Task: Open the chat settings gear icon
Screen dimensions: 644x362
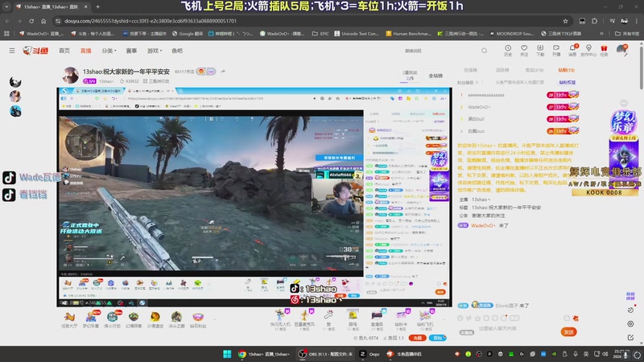Action: [x=630, y=324]
